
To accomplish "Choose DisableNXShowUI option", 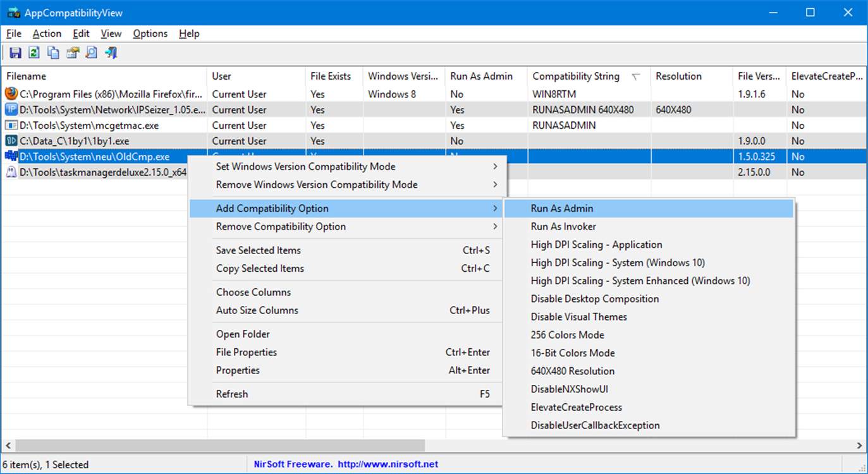I will pos(649,389).
